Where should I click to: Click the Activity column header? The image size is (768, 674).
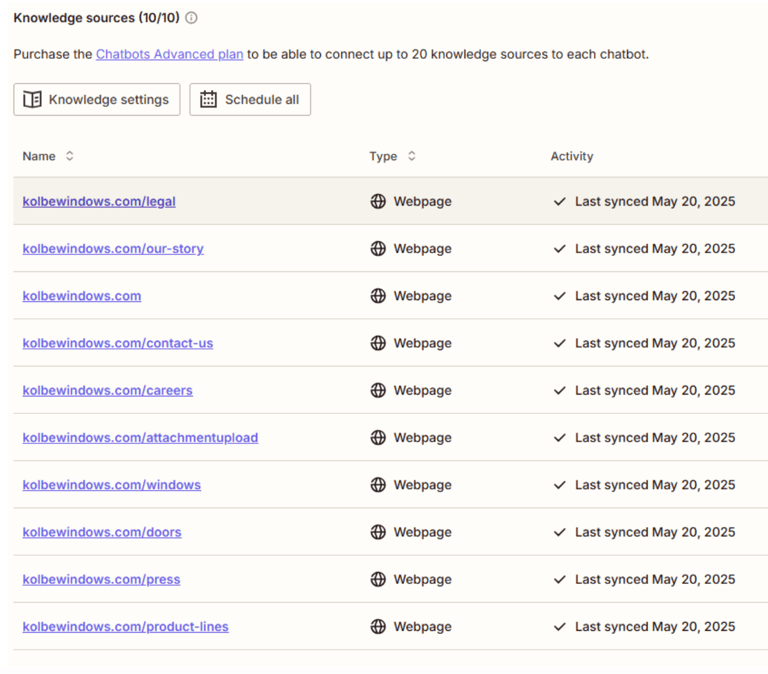[x=572, y=156]
